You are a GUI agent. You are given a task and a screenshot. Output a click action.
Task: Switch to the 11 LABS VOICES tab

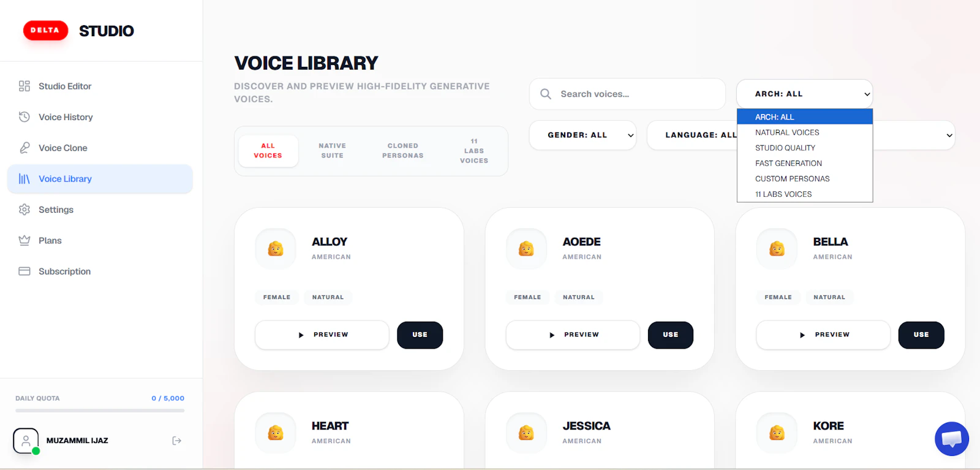coord(474,151)
